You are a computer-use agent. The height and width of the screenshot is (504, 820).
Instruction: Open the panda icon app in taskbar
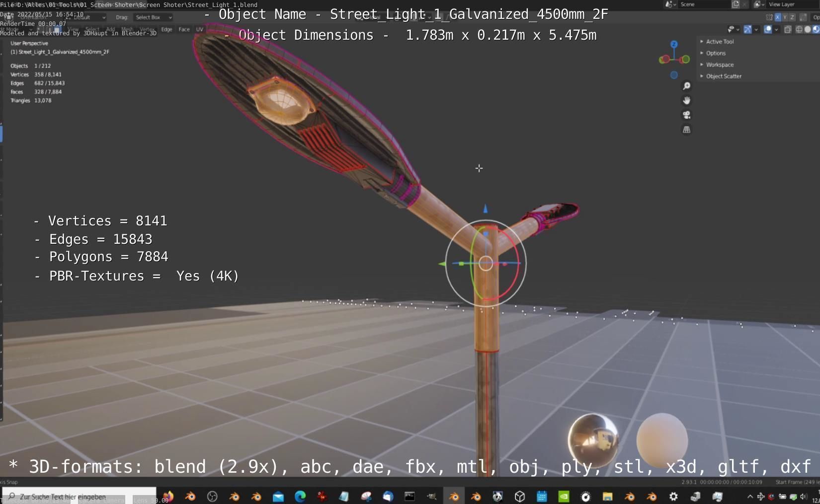click(497, 496)
